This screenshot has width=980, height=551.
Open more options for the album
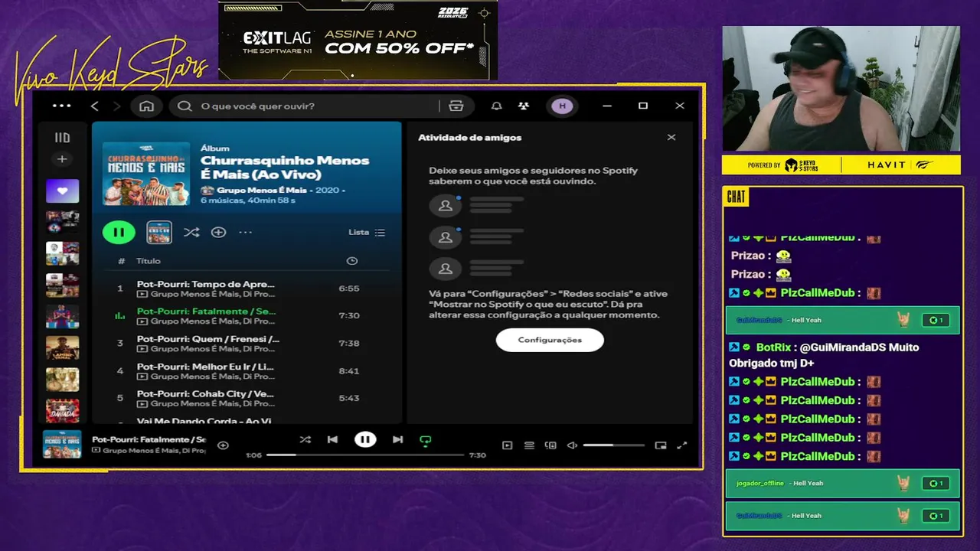(245, 232)
